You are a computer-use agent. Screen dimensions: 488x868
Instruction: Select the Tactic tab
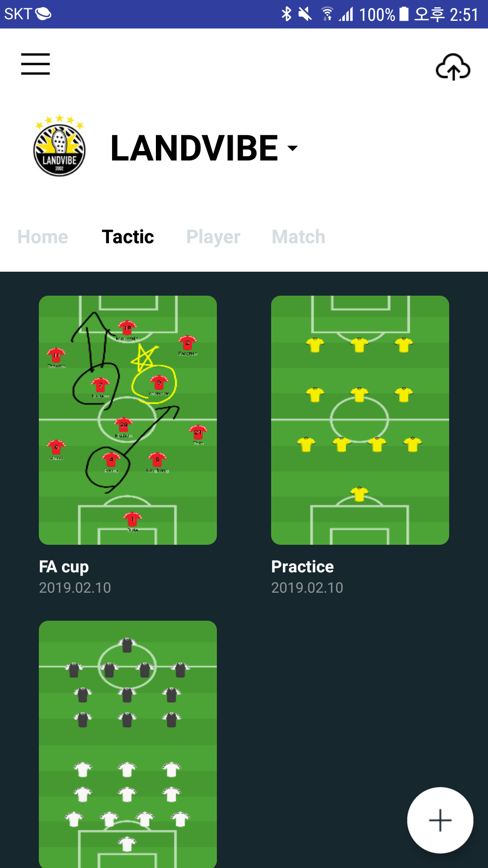click(128, 237)
